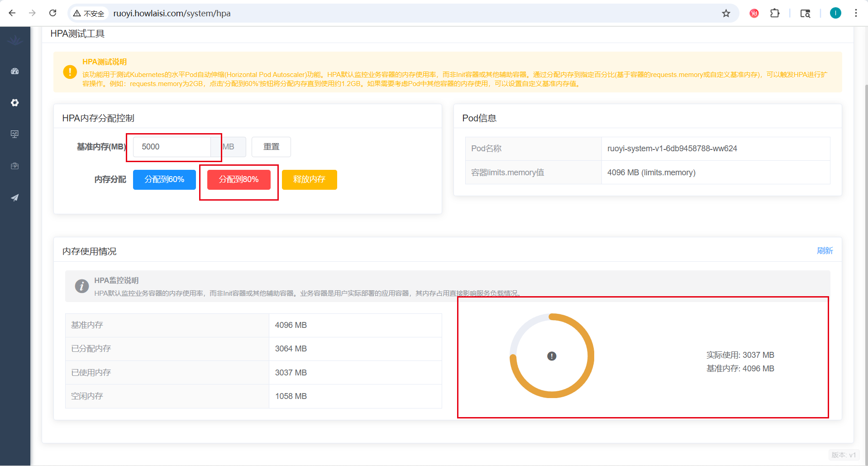
Task: Click the browser back arrow
Action: click(x=12, y=13)
